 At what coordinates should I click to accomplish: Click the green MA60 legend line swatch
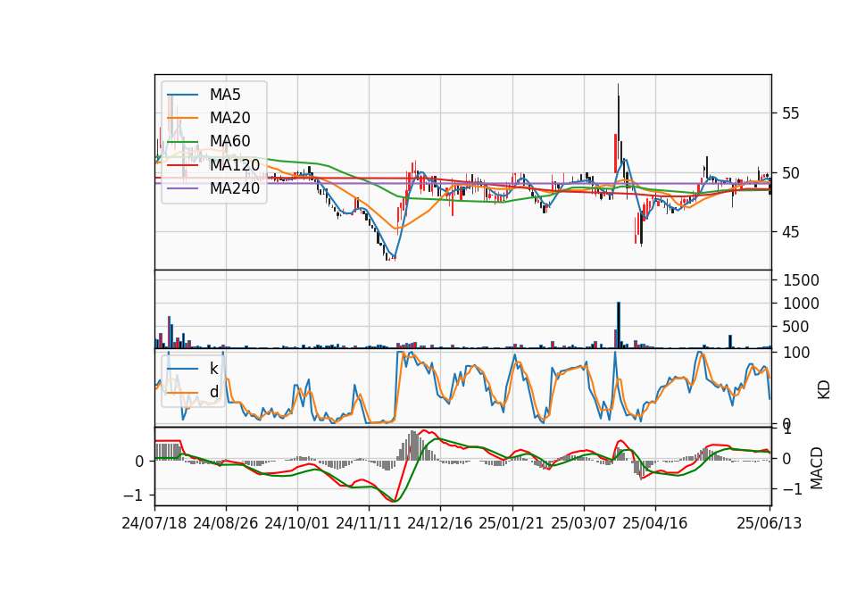(182, 142)
